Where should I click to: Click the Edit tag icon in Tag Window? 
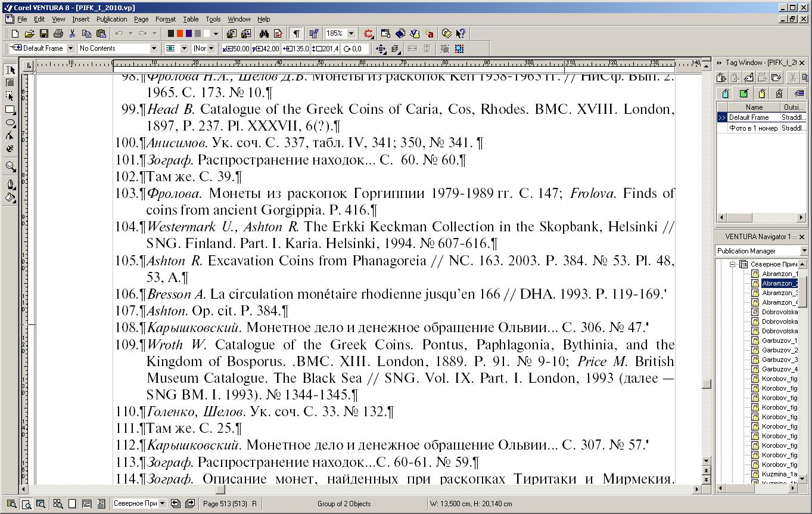click(748, 78)
